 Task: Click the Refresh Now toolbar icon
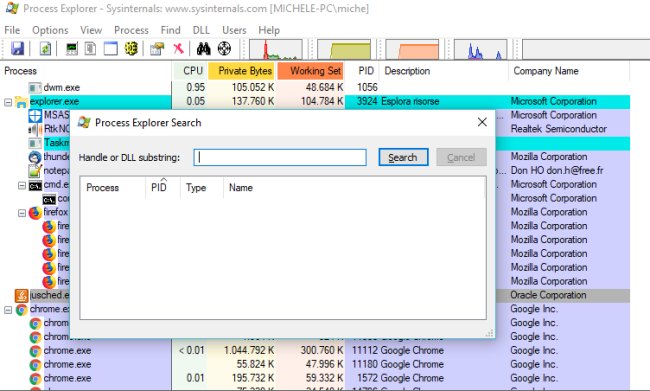pos(45,49)
